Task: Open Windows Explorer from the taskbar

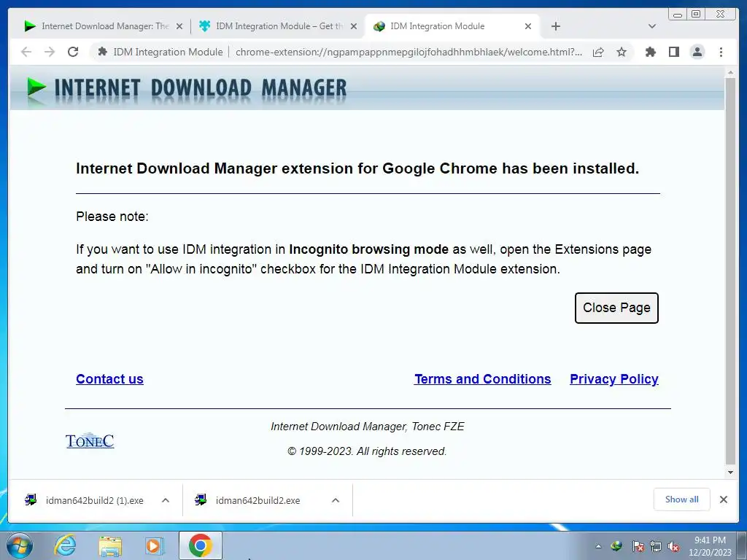Action: (x=110, y=545)
